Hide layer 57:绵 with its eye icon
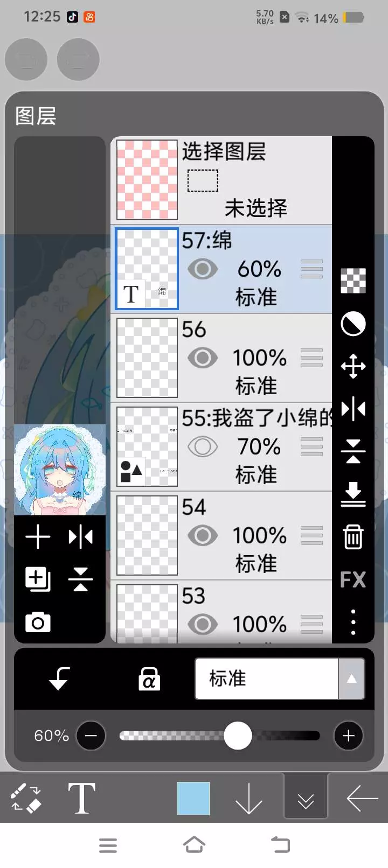The width and height of the screenshot is (388, 868). click(203, 269)
